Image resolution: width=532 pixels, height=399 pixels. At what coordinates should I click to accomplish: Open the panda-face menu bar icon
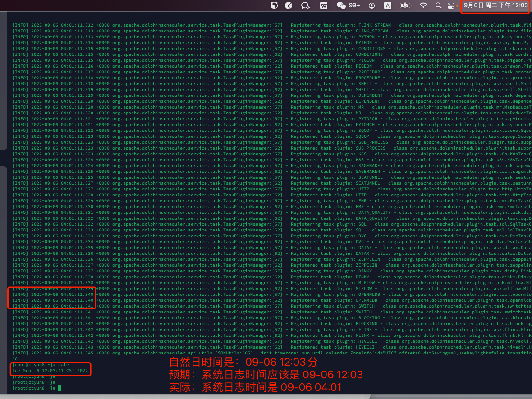tap(274, 5)
